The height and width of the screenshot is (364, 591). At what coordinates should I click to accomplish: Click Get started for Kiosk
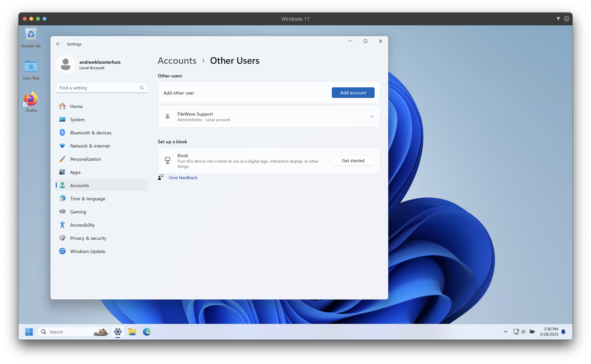(353, 161)
